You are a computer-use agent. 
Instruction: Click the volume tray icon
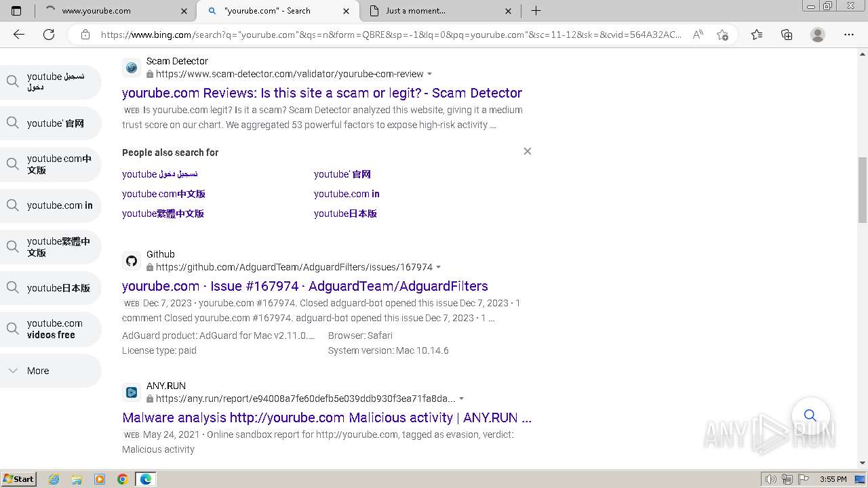click(x=771, y=479)
